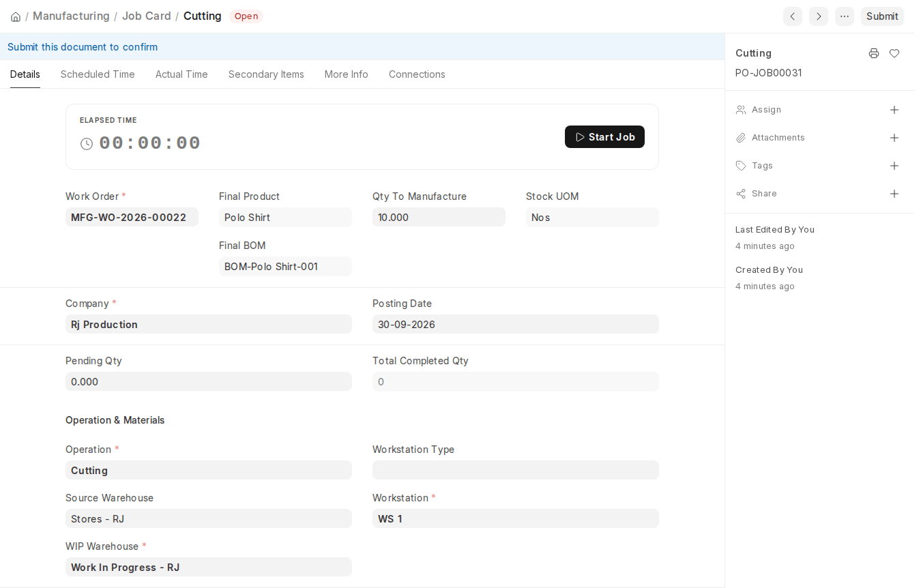The height and width of the screenshot is (588, 921).
Task: Click the Operation field Cutting
Action: [x=209, y=471]
